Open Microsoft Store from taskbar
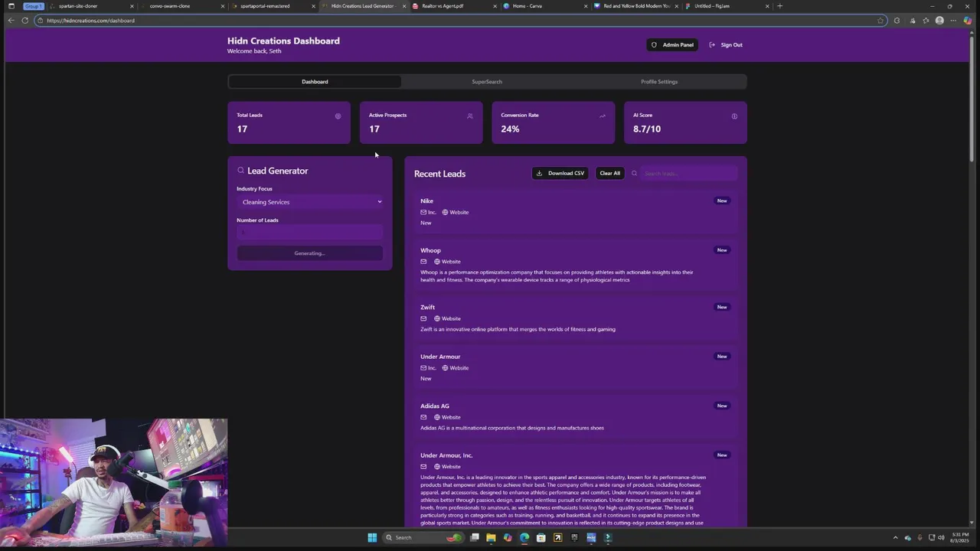Screen dimensions: 980x551 click(x=541, y=537)
